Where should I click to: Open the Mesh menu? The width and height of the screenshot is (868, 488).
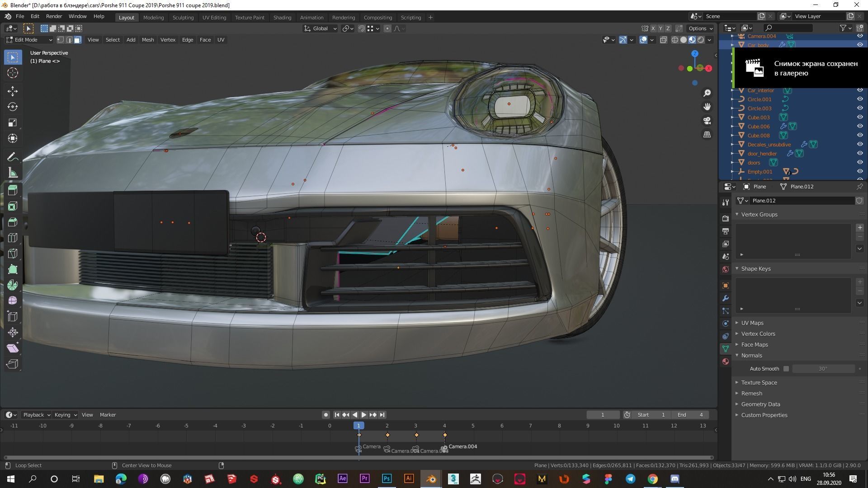tap(148, 40)
